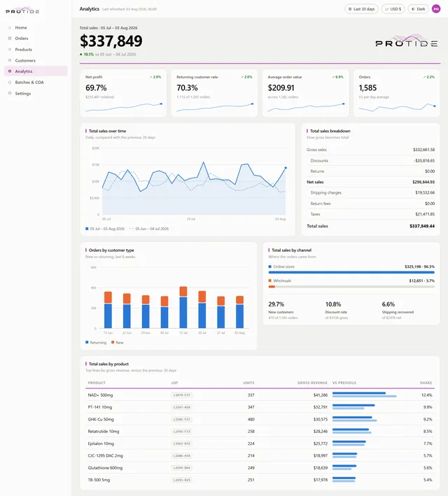This screenshot has height=496, width=448.
Task: Click lot tag in the NAD+ 500mg row
Action: (x=182, y=395)
